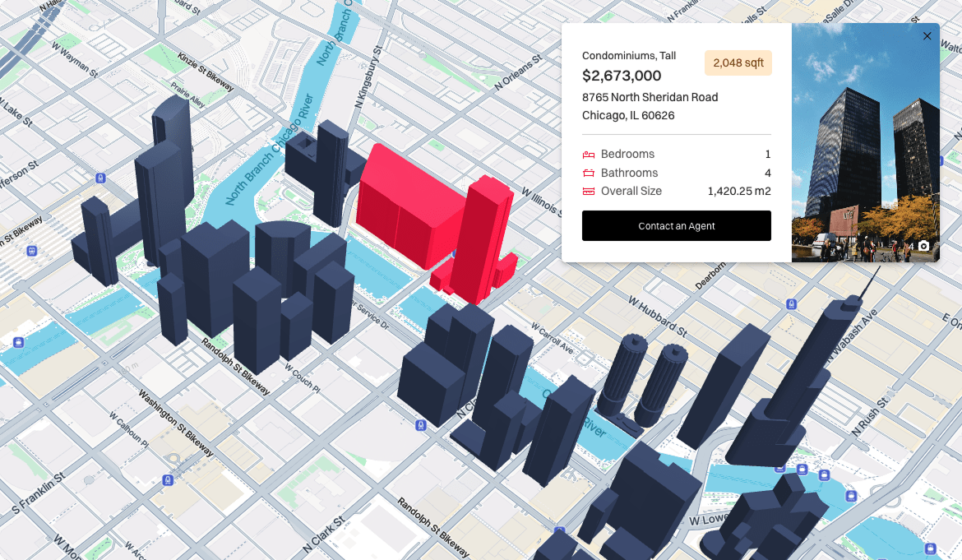Screen dimensions: 962x560
Task: Click the tall spire skyscraper near Wabash Ave
Action: pyautogui.click(x=803, y=380)
